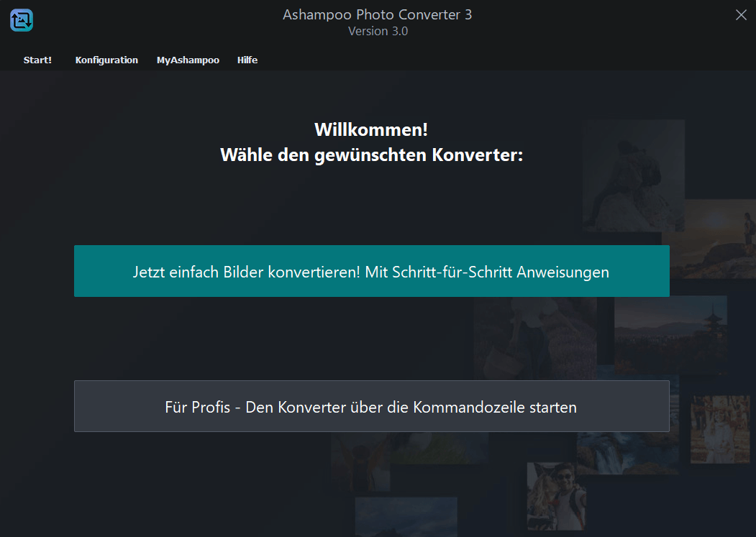Open the Konfiguration menu
This screenshot has height=537, width=756.
tap(106, 60)
